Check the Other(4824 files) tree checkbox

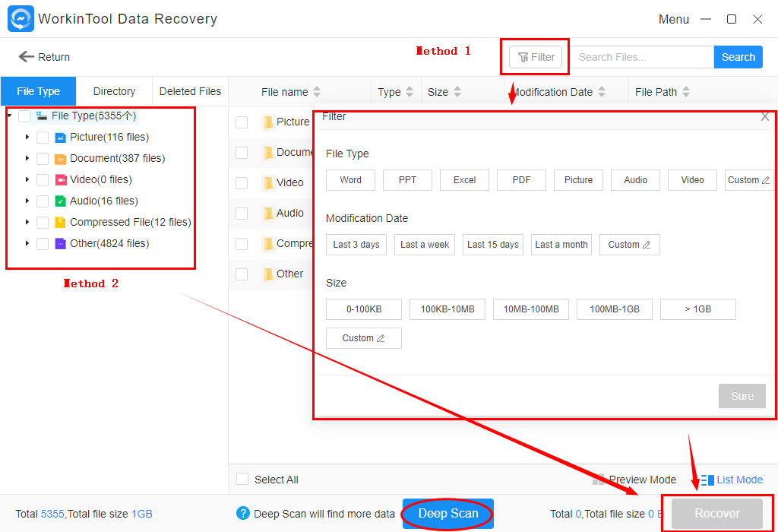point(43,244)
